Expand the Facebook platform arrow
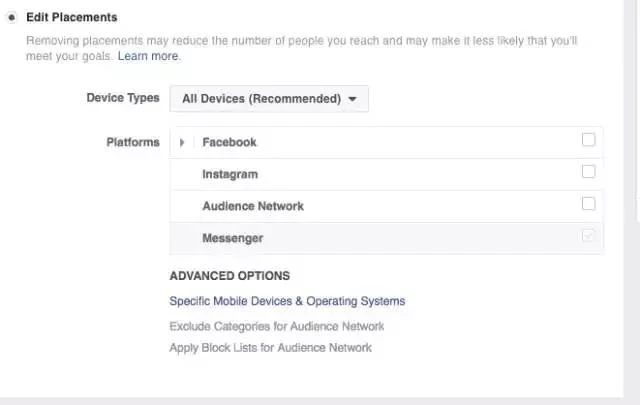640x405 pixels. point(182,142)
